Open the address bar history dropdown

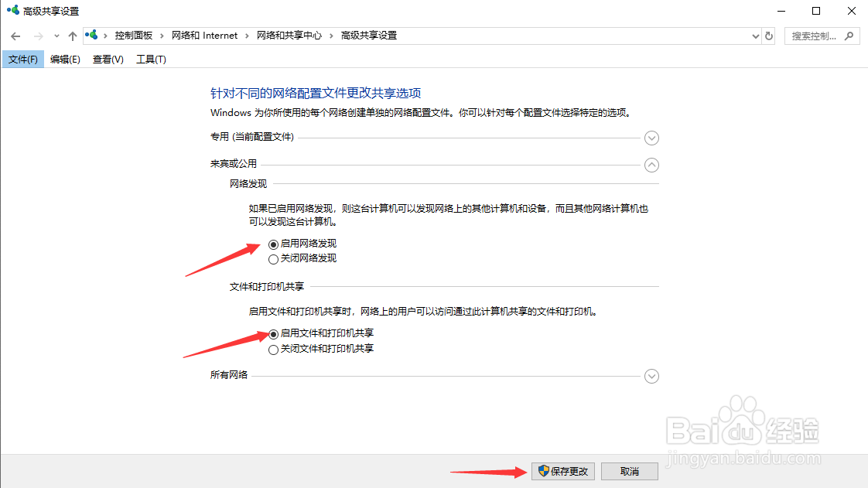point(756,35)
